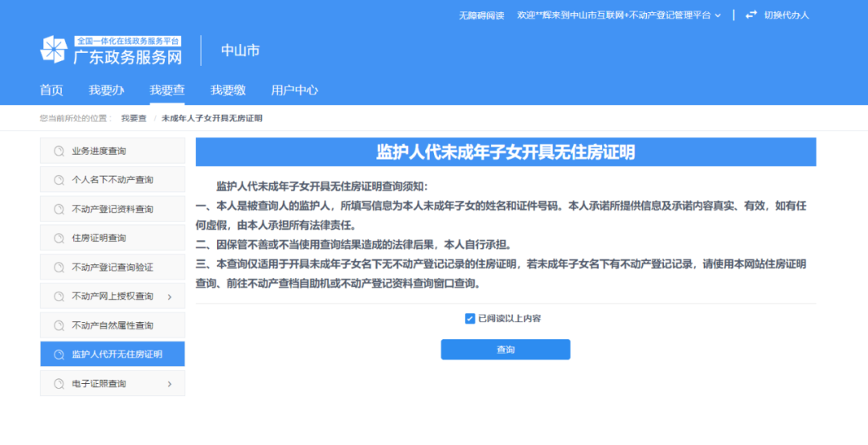Click search icon next to 不动产登记资料查询
Screen dimensions: 868x445
click(x=59, y=209)
